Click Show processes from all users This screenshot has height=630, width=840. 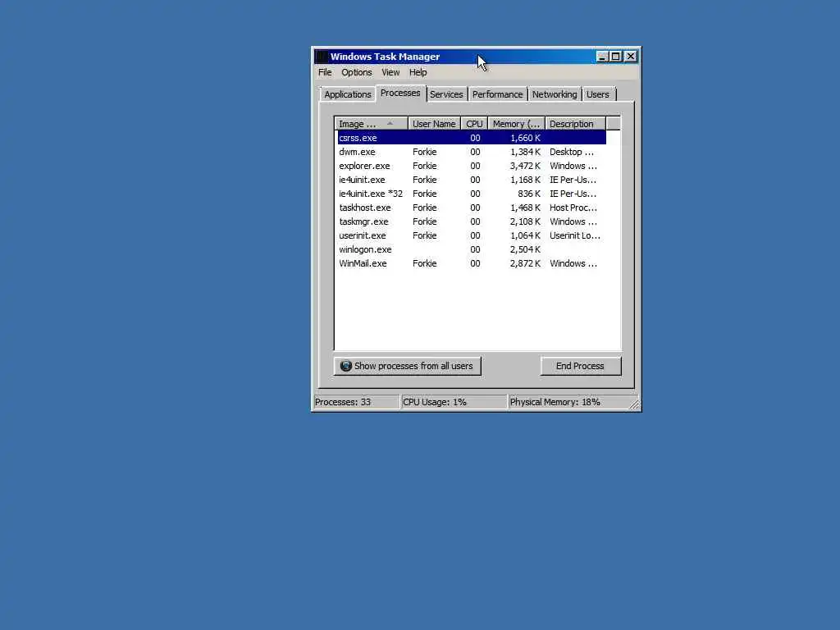pos(407,366)
